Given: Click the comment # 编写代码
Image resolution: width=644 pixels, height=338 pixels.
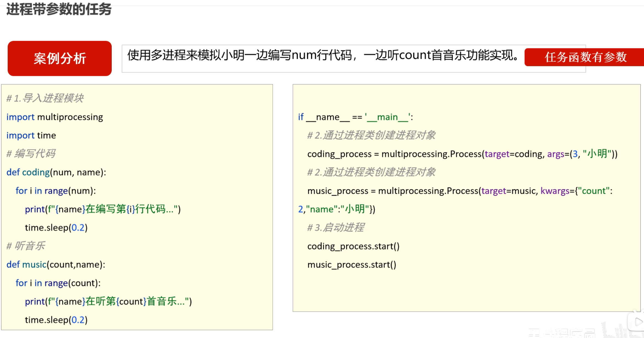Looking at the screenshot, I should point(31,154).
